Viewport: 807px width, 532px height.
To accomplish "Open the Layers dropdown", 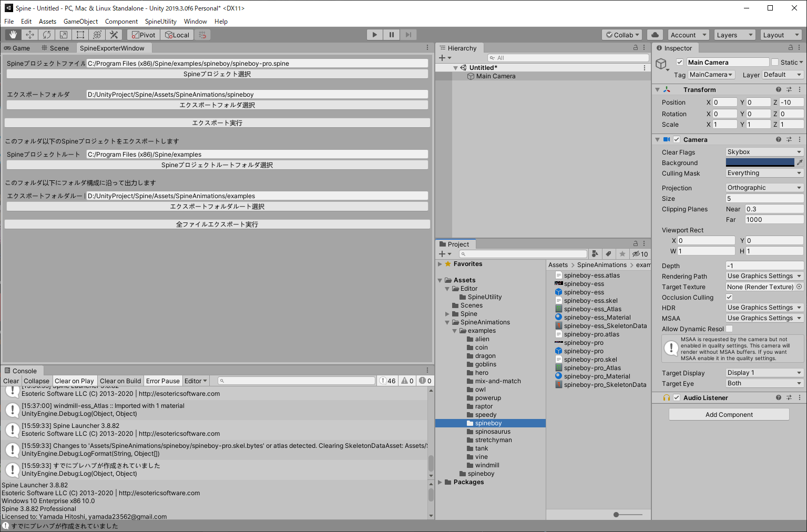I will (x=734, y=35).
